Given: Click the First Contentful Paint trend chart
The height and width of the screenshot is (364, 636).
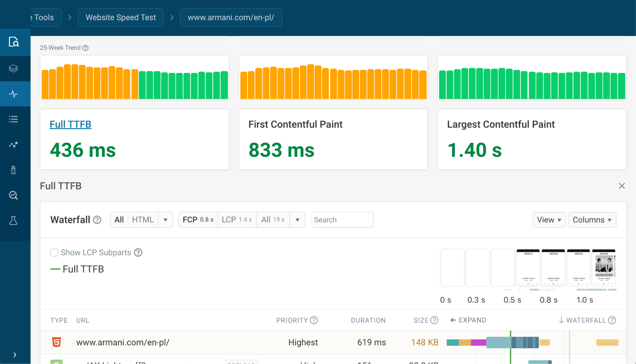Looking at the screenshot, I should [333, 78].
